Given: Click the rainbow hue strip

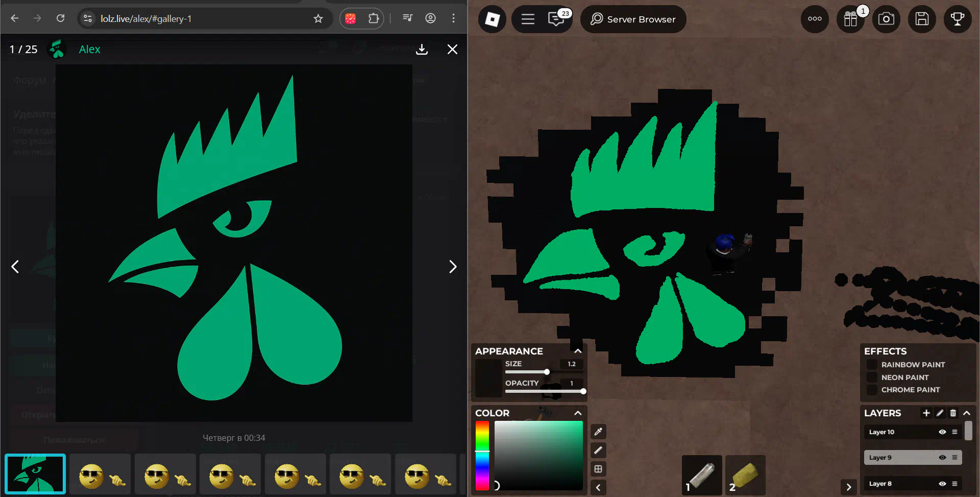Looking at the screenshot, I should coord(482,455).
